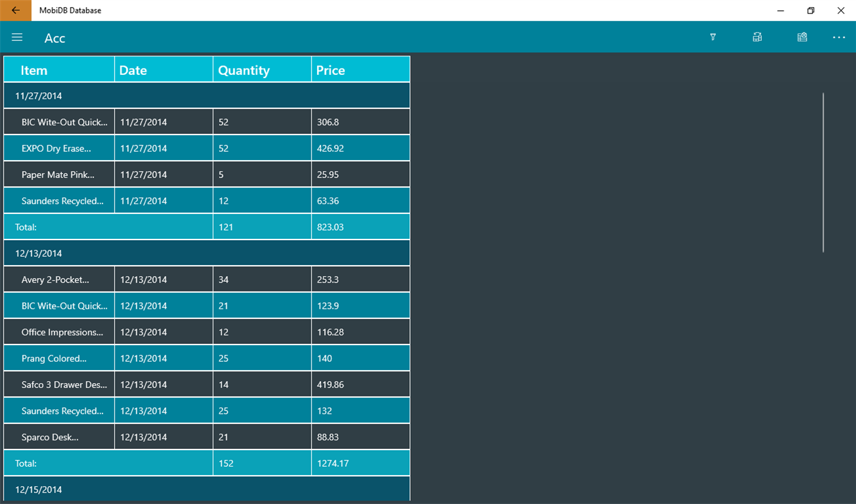
Task: Click the date cell in Sparco Desk row
Action: [164, 437]
